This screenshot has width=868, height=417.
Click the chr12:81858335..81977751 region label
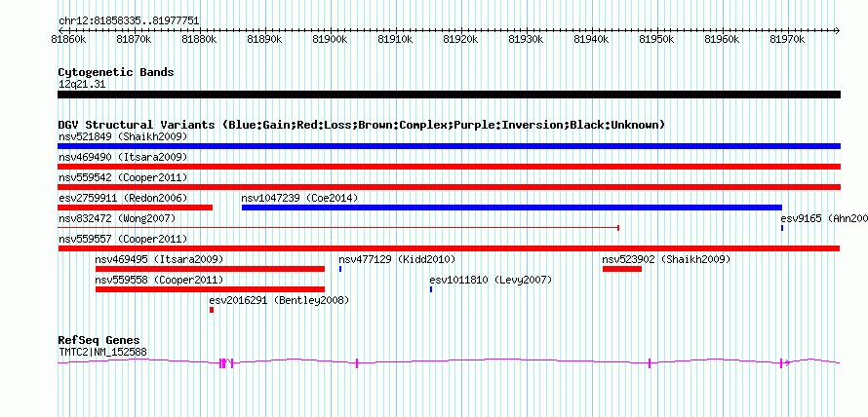129,21
